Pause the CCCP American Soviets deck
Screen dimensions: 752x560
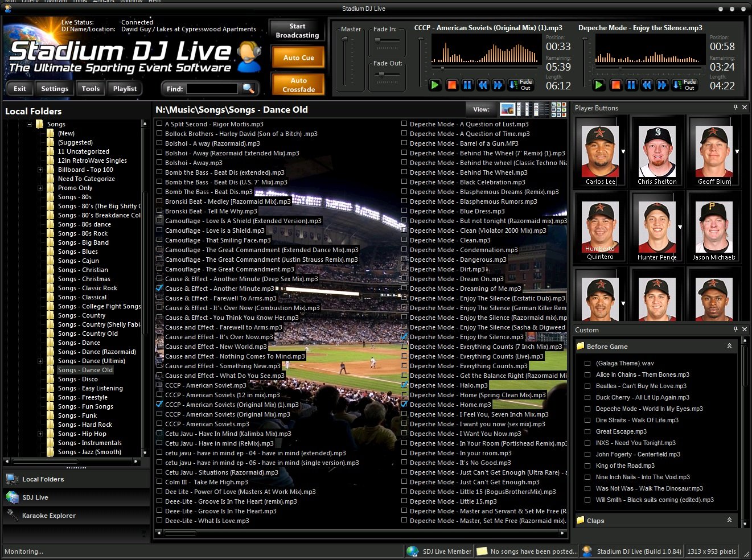coord(467,85)
